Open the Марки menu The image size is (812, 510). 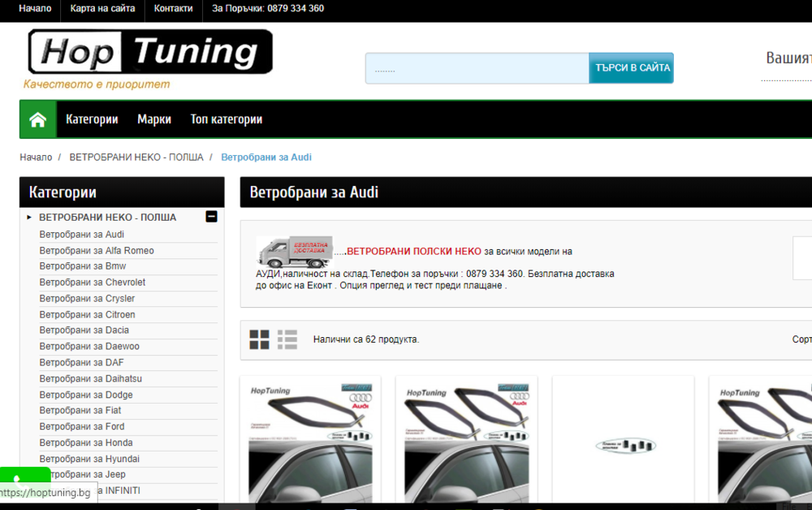[x=154, y=119]
